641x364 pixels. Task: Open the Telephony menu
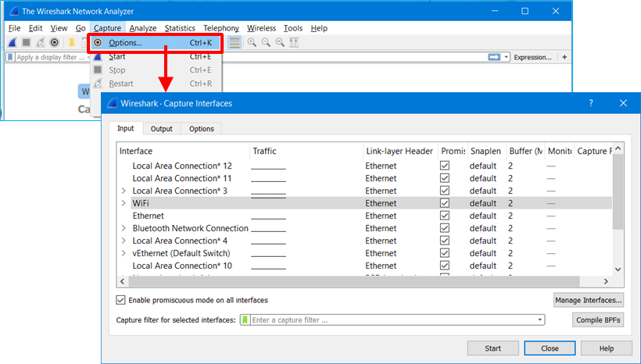[x=221, y=28]
